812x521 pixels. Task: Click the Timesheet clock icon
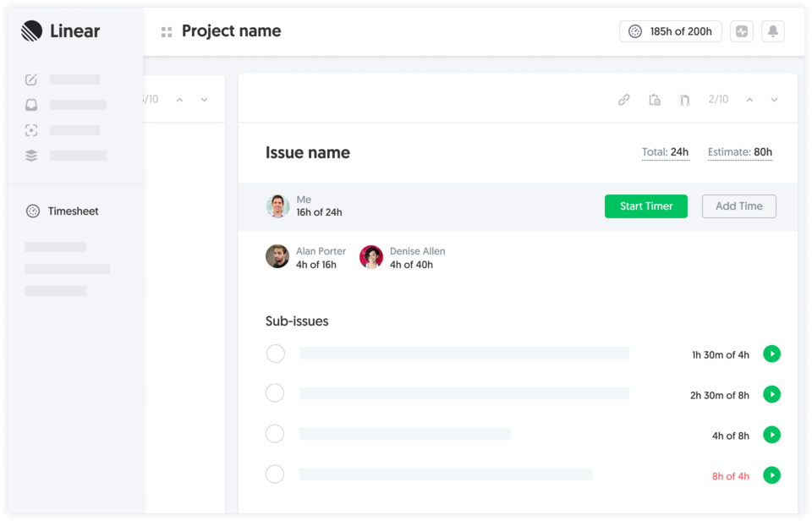(x=33, y=211)
